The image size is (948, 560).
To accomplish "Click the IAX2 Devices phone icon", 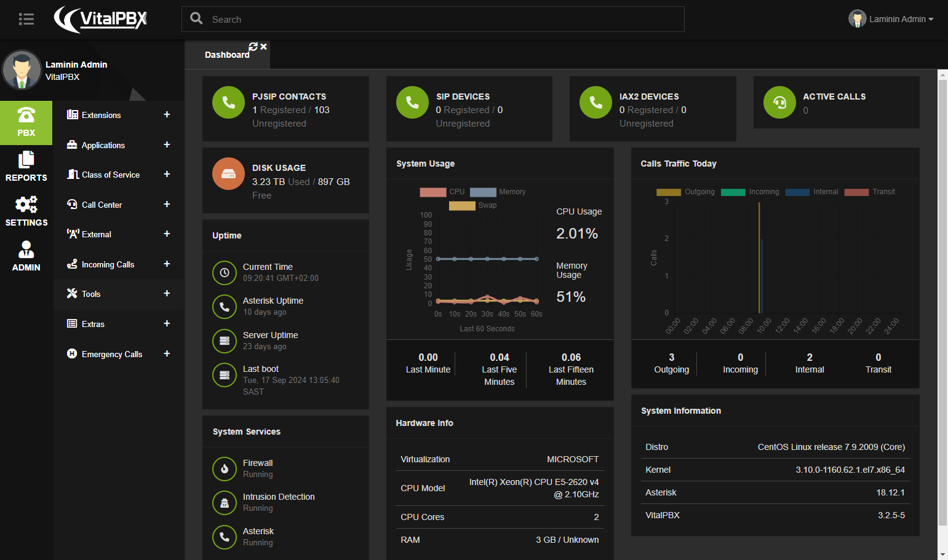I will [595, 102].
